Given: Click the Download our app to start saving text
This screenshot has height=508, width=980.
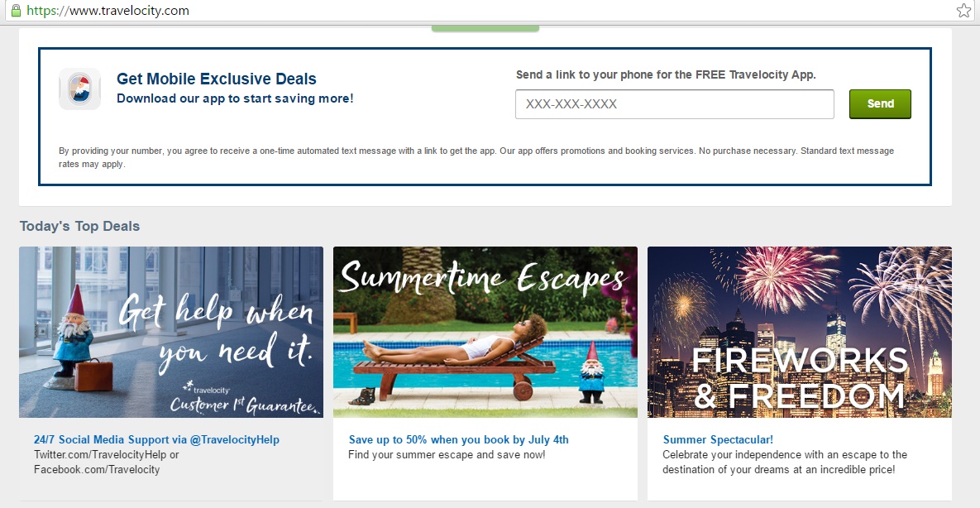Looking at the screenshot, I should [x=235, y=98].
